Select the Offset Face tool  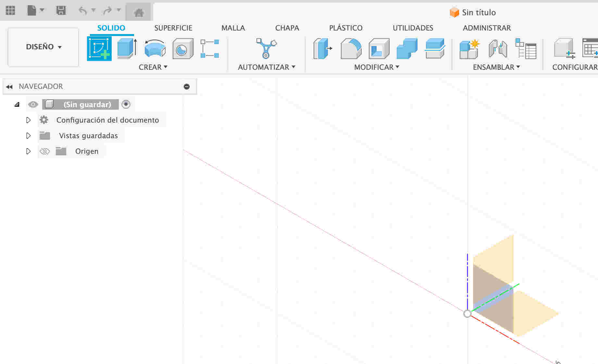[435, 48]
